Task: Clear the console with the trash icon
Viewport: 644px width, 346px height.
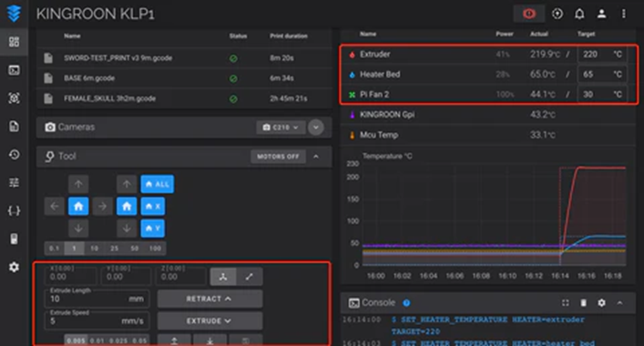Action: (x=583, y=303)
